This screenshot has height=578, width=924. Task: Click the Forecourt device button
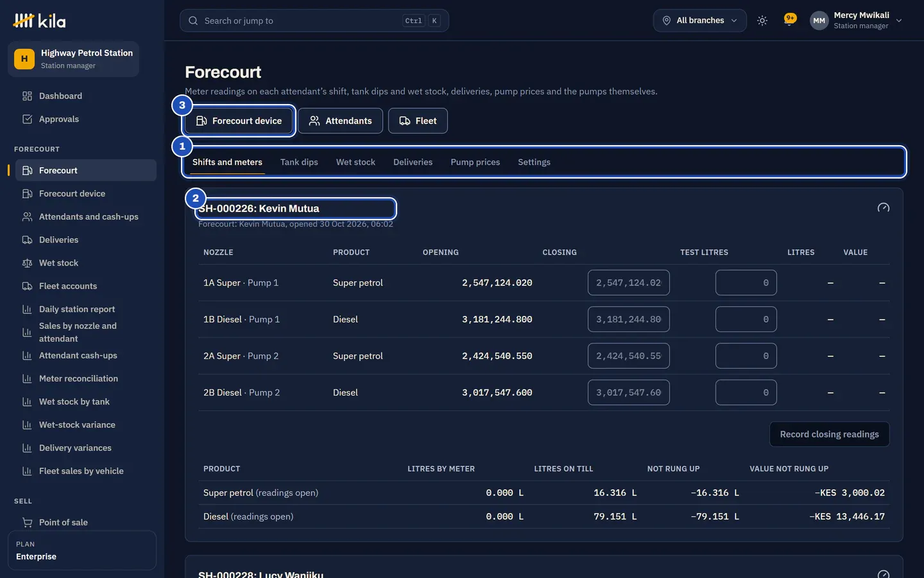click(239, 121)
